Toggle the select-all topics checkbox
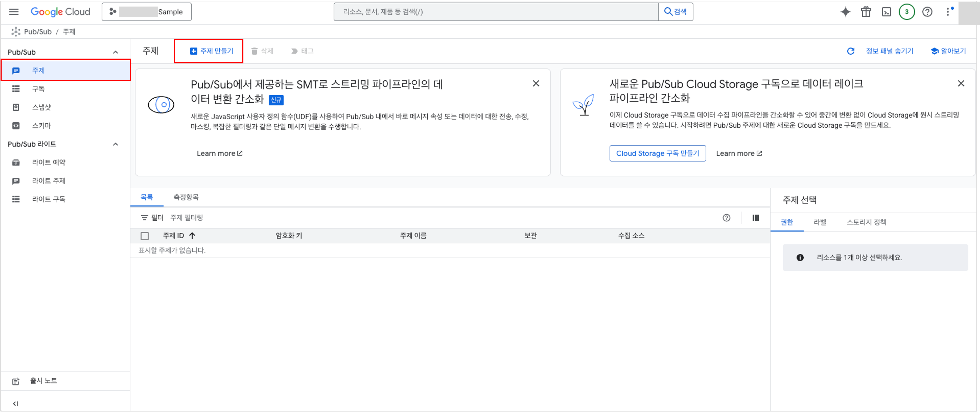 [145, 236]
